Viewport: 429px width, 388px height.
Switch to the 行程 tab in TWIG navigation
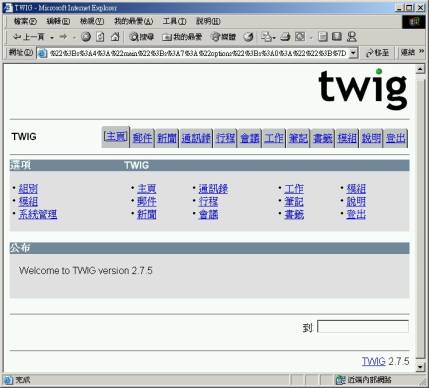click(x=225, y=137)
